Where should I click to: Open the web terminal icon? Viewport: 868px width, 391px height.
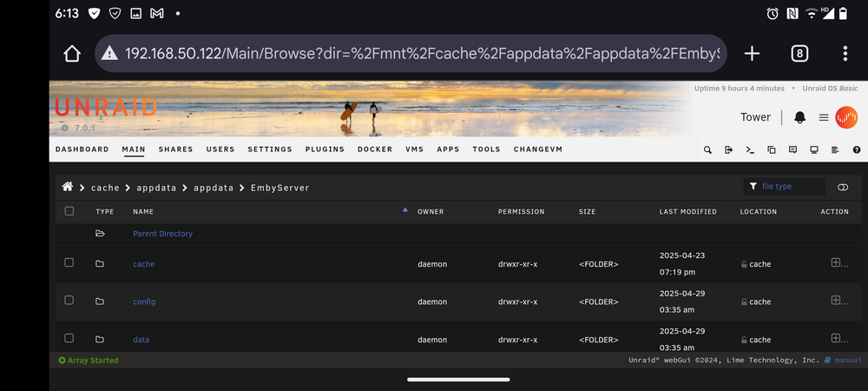tap(750, 149)
